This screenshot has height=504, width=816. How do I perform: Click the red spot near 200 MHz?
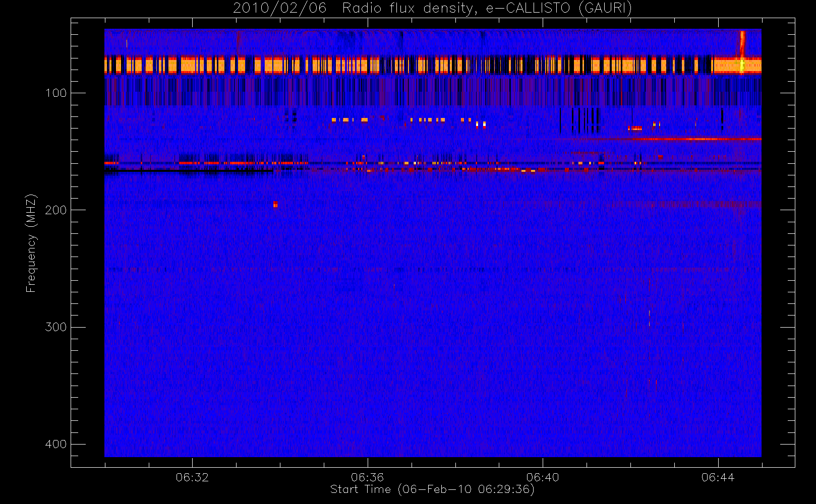(x=275, y=204)
